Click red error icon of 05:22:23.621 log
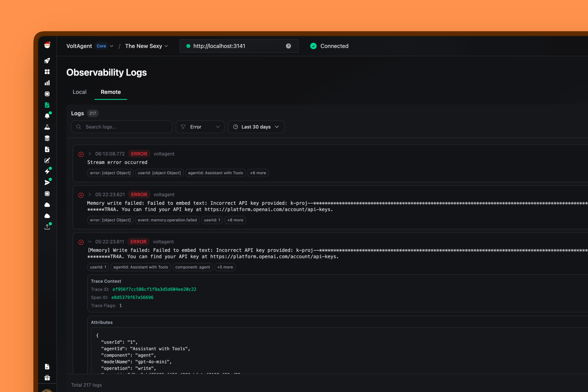Image resolution: width=588 pixels, height=392 pixels. [x=81, y=195]
